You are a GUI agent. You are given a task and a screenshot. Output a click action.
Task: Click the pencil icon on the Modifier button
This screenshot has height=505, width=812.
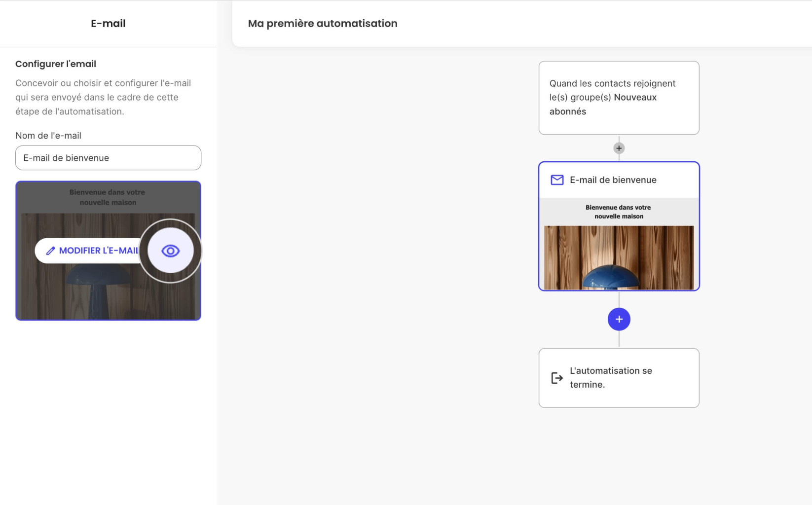[x=50, y=251]
